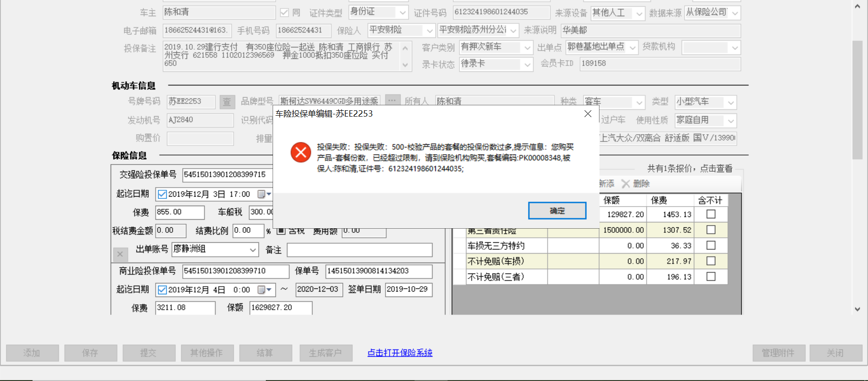Screen dimensions: 868x381
Task: Open the 点击打开保险系统 link
Action: 400,353
